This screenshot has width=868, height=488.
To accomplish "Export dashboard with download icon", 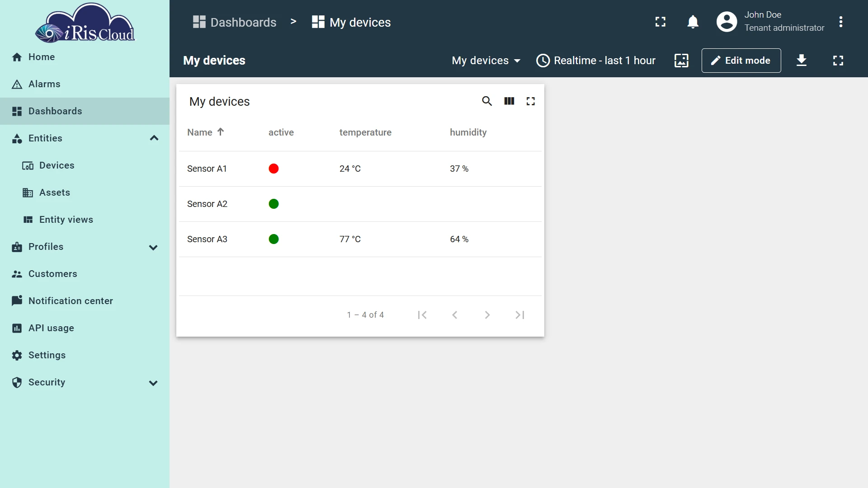I will pyautogui.click(x=802, y=61).
